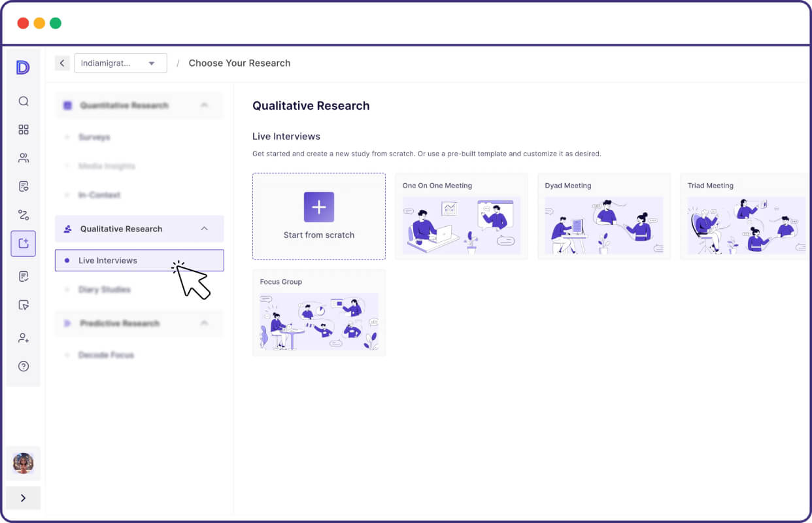
Task: Click the Choose Your Research breadcrumb
Action: coord(239,63)
